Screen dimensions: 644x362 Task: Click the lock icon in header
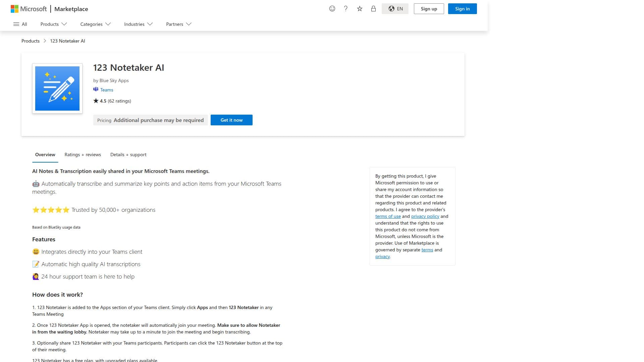click(373, 9)
